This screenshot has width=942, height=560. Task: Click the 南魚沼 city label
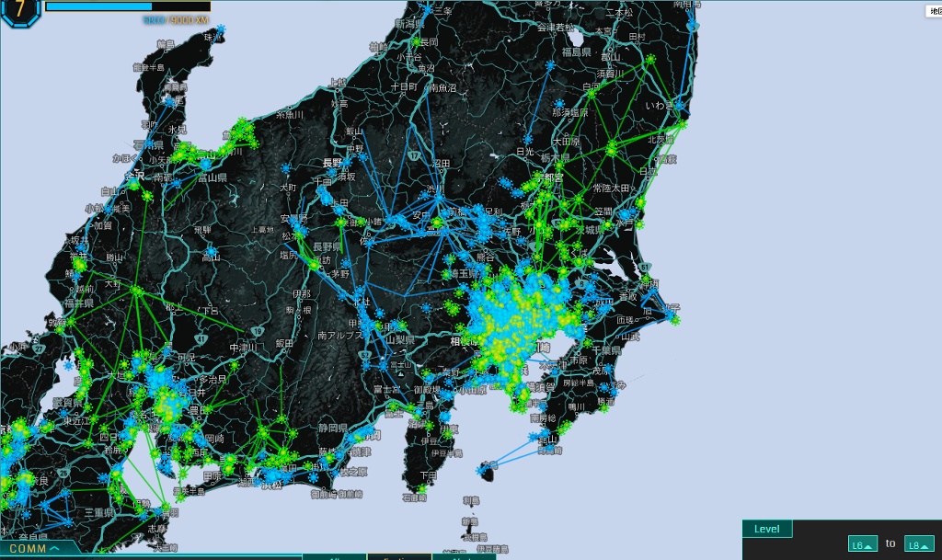tap(442, 87)
